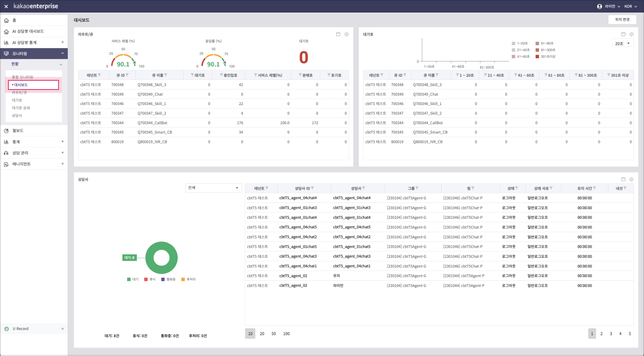The width and height of the screenshot is (644, 356).
Task: Open the 20초 interval dropdown
Action: pos(623,44)
